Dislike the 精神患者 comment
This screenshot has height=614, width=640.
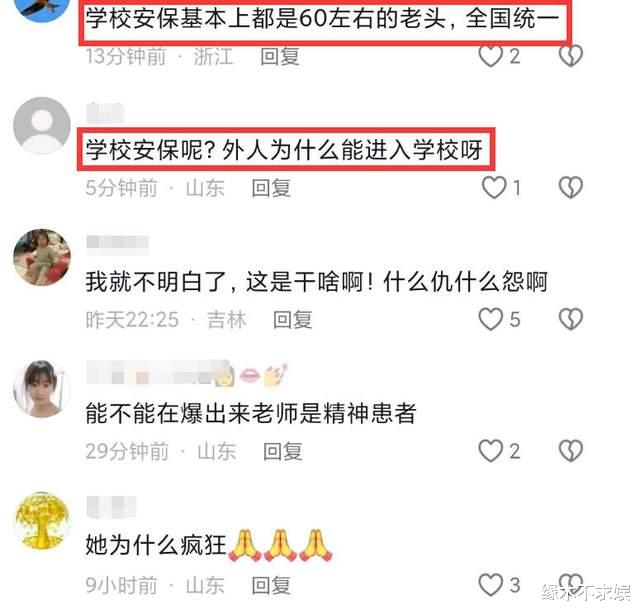[x=571, y=451]
